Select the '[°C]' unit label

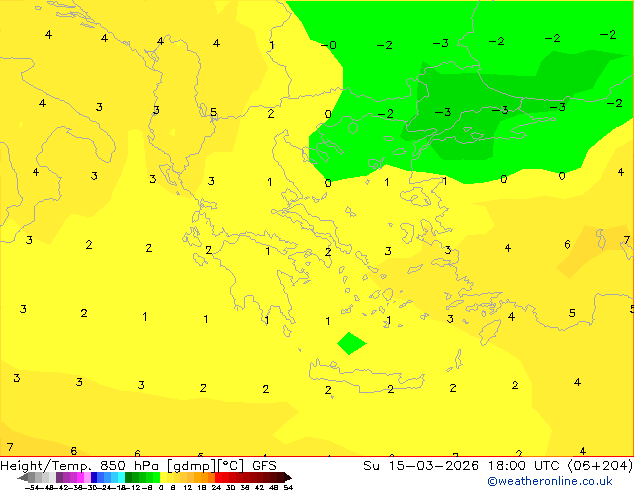tap(231, 466)
